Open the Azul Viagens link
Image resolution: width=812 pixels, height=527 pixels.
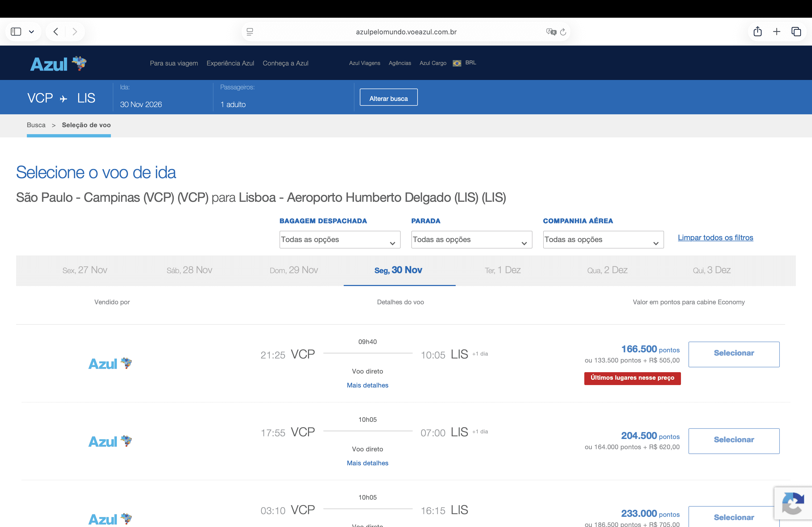pos(364,63)
